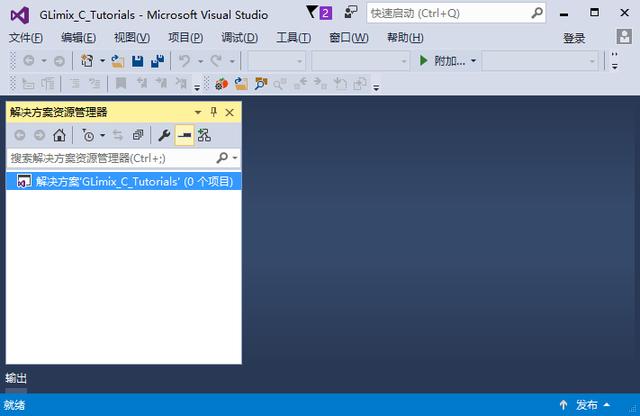Open the solution configuration combo box
The image size is (640, 416).
click(x=276, y=61)
